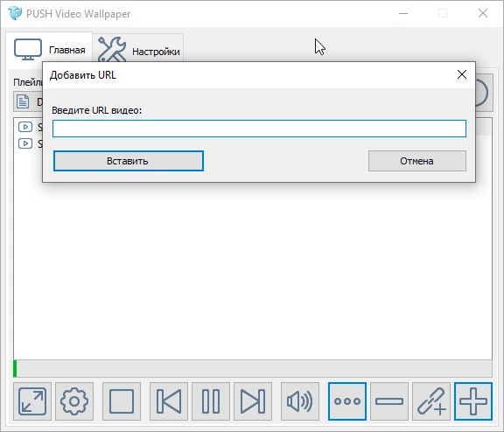Image resolution: width=504 pixels, height=432 pixels.
Task: Focus the video URL input field
Action: pyautogui.click(x=259, y=129)
